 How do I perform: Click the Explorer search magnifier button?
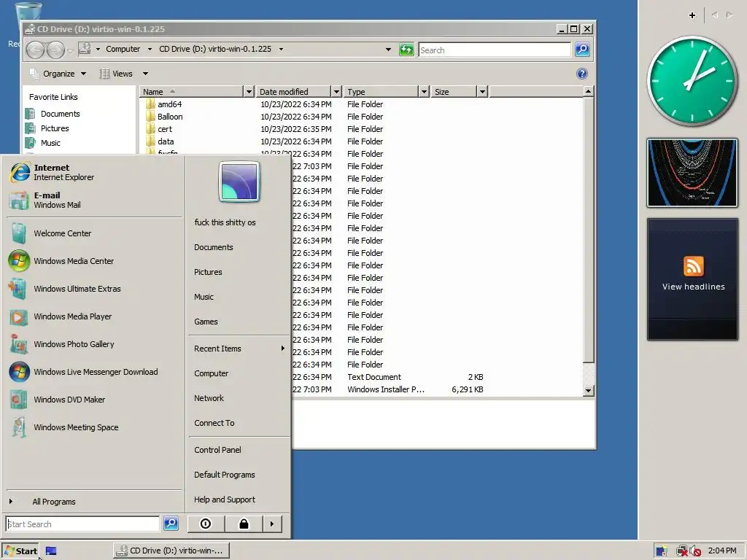[x=582, y=50]
